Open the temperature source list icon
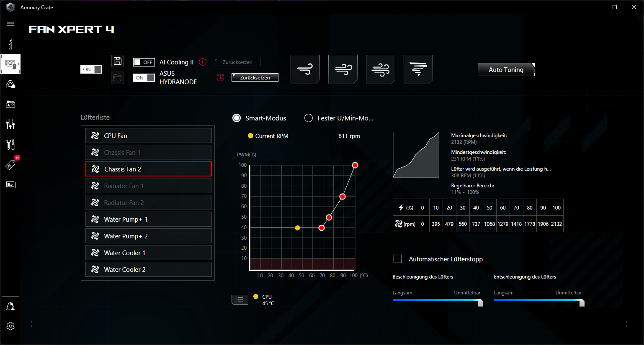 coord(240,300)
